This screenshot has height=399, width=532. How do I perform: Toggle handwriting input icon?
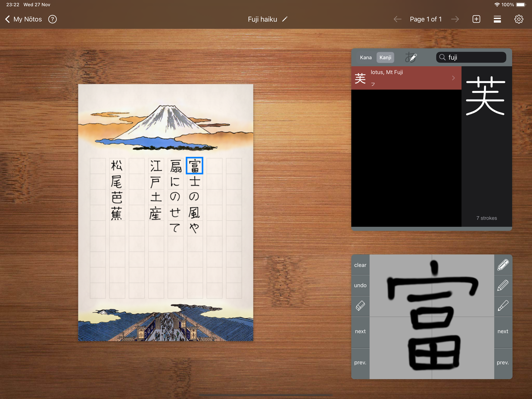point(411,57)
